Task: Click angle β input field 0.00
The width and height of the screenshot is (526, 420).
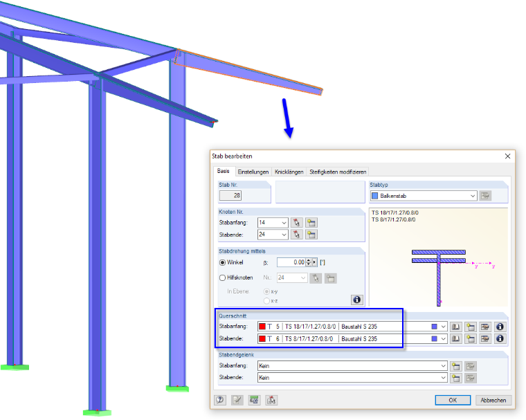Action: 291,262
